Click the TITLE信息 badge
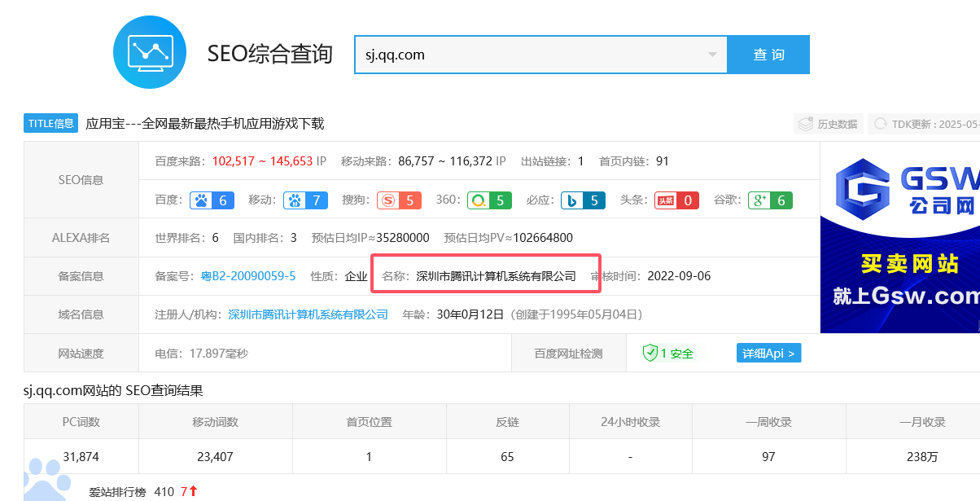Image resolution: width=980 pixels, height=501 pixels. click(51, 124)
